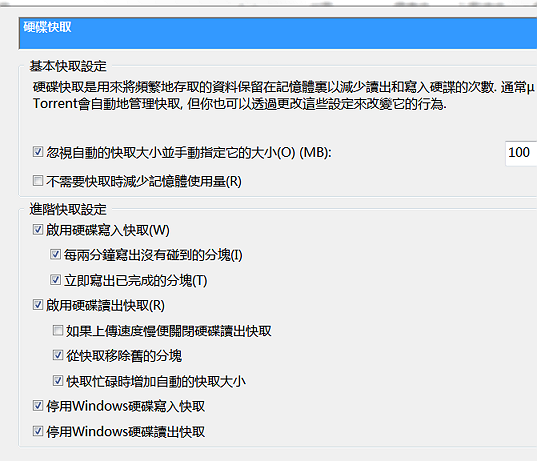The image size is (537, 461).
Task: Click the 進階快取設定 group label
Action: [68, 209]
